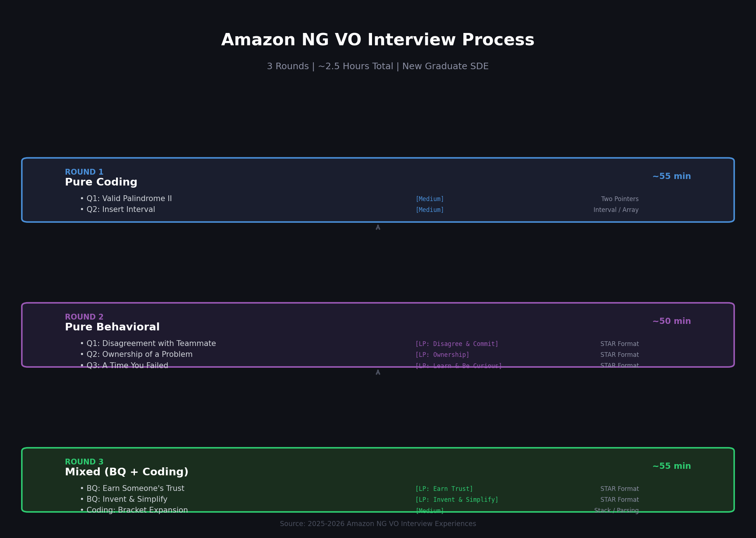The image size is (756, 538).
Task: Click 'STAR Format' beside A Time You Failed
Action: click(620, 366)
